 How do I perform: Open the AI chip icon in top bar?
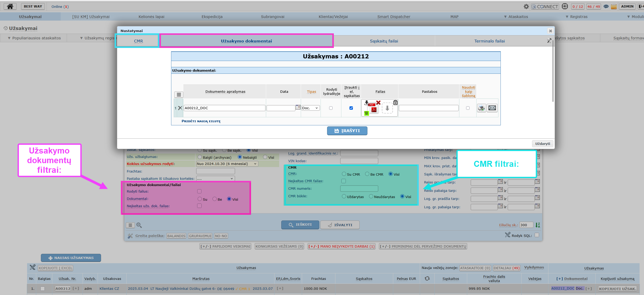[x=565, y=6]
